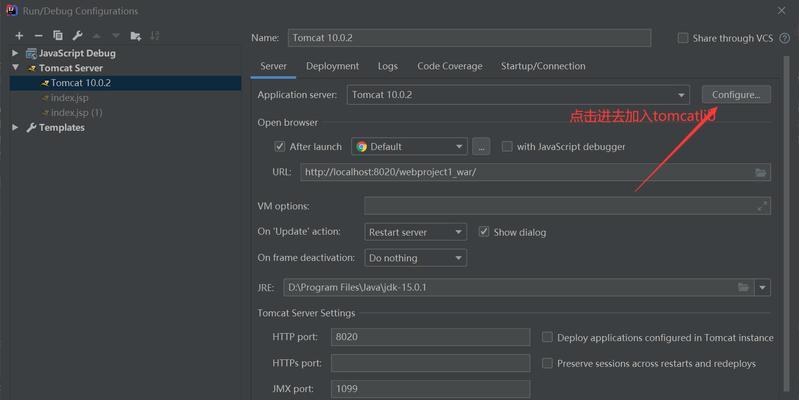Browse for JRE folder icon
This screenshot has height=400, width=799.
coord(743,287)
